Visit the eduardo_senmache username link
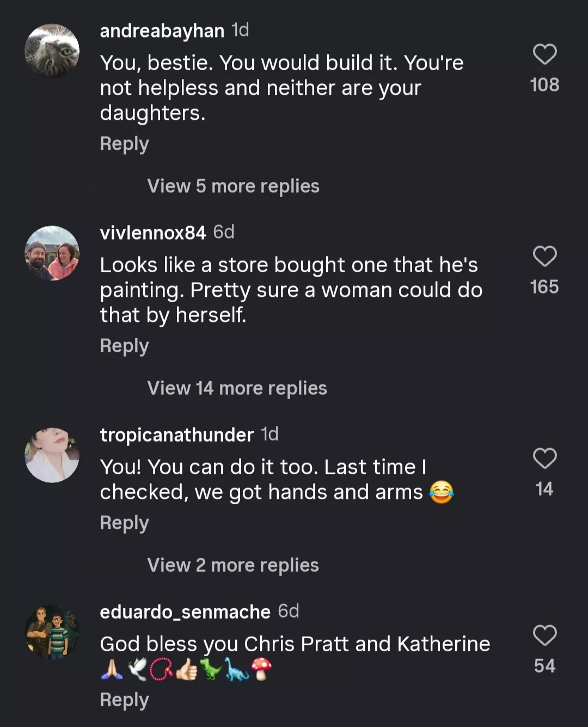Image resolution: width=588 pixels, height=727 pixels. pyautogui.click(x=185, y=612)
